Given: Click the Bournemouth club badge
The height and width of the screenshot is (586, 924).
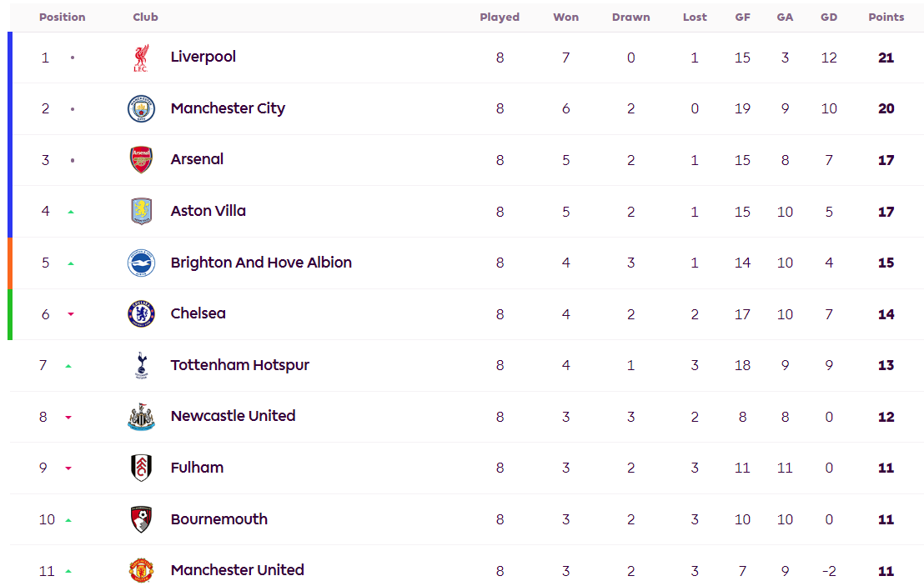Looking at the screenshot, I should pyautogui.click(x=141, y=519).
